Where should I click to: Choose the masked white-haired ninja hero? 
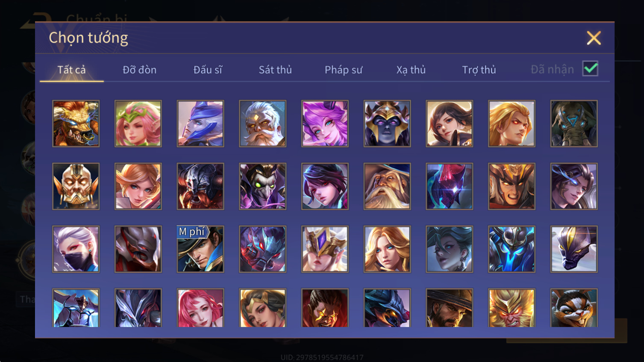click(76, 249)
